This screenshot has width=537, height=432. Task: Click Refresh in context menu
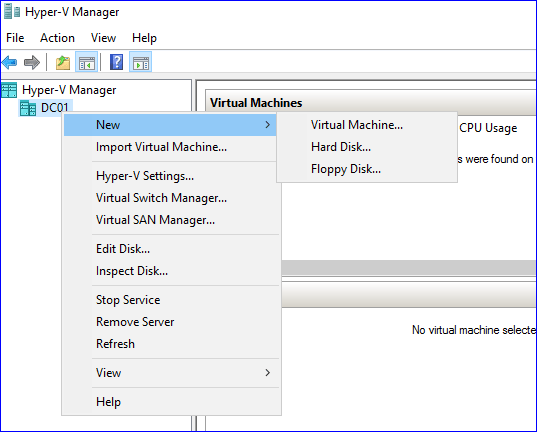(x=171, y=344)
